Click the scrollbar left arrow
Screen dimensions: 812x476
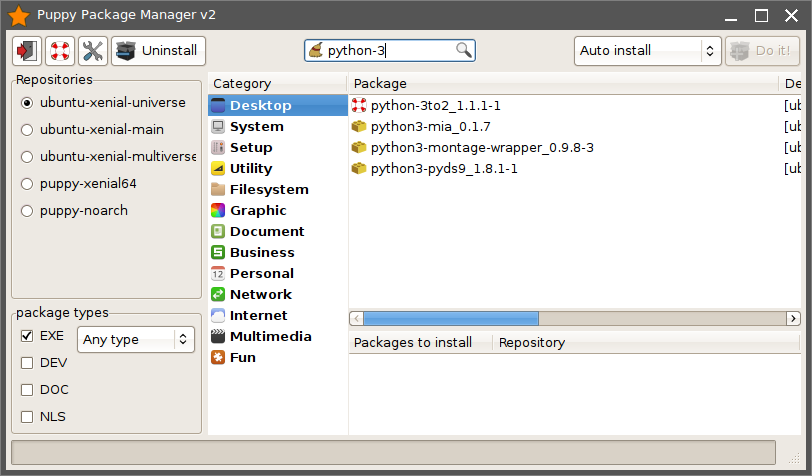[356, 318]
